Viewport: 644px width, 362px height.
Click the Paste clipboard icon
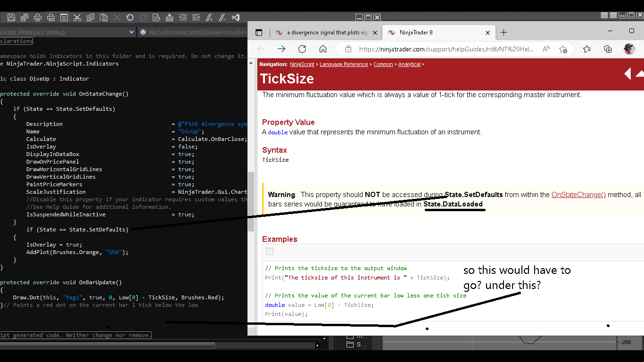[x=104, y=18]
